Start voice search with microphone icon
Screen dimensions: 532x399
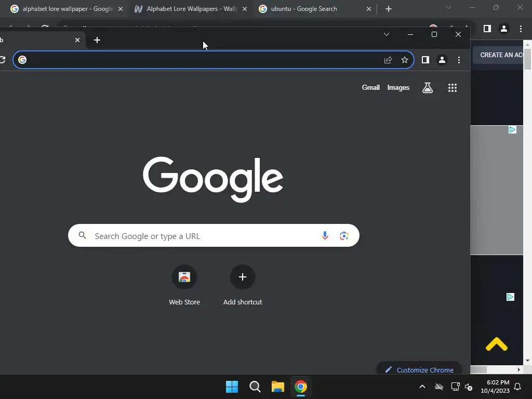325,235
